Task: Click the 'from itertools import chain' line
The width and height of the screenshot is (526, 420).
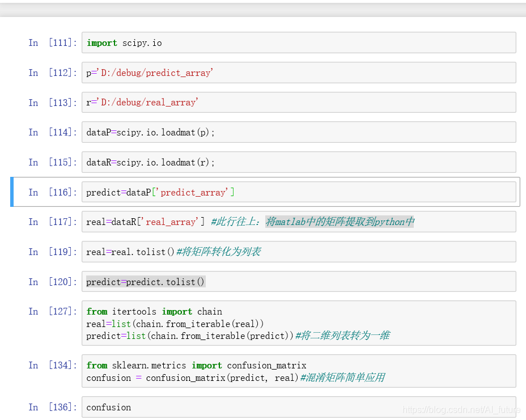Action: tap(154, 311)
